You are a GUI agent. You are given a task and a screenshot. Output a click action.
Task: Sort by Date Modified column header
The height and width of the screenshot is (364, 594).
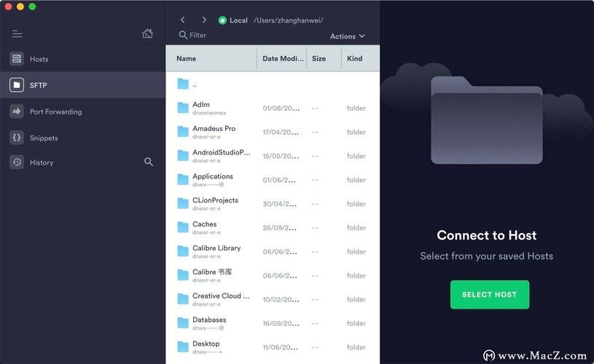pos(283,58)
